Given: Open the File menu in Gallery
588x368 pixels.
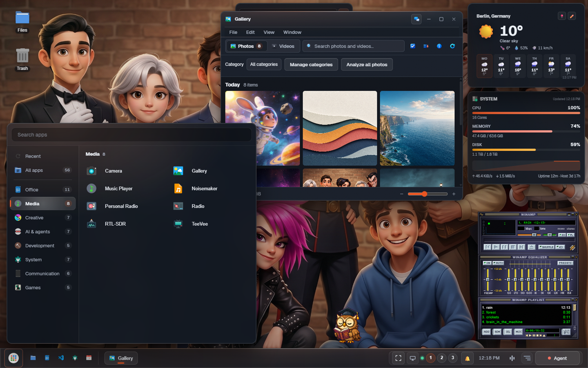Looking at the screenshot, I should click(x=233, y=32).
